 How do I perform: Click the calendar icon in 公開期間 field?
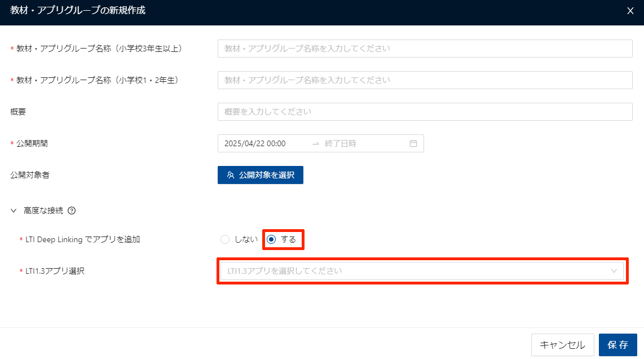413,143
